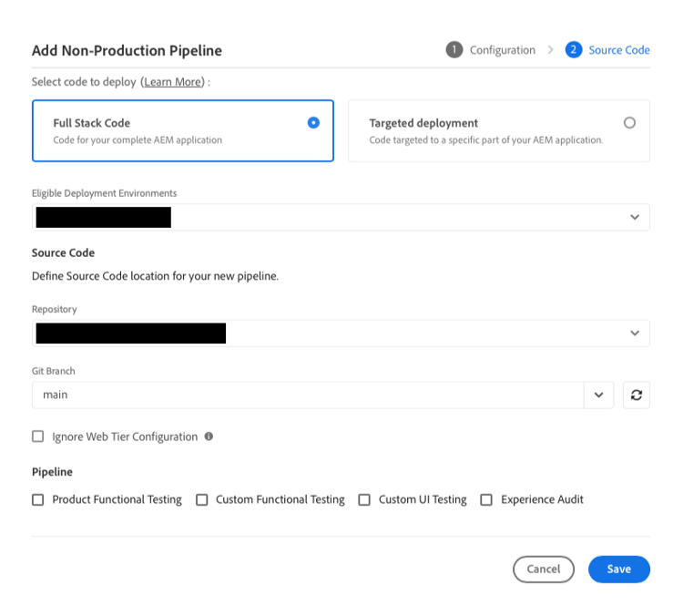Click the step 1 Configuration circle icon
Viewport: 683px width, 616px height.
pos(454,50)
